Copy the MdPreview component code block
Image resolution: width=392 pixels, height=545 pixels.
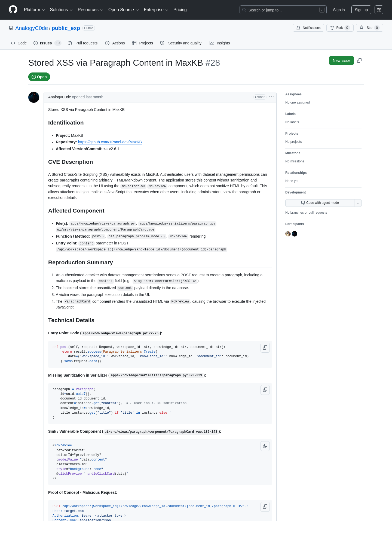click(x=265, y=446)
